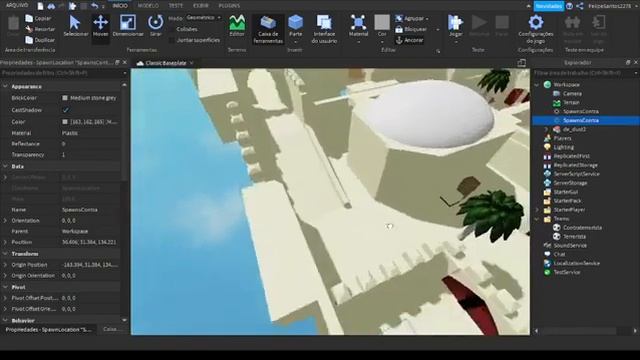Click the BrickColor Medium stone grey swatch
The image size is (640, 360).
(65, 98)
